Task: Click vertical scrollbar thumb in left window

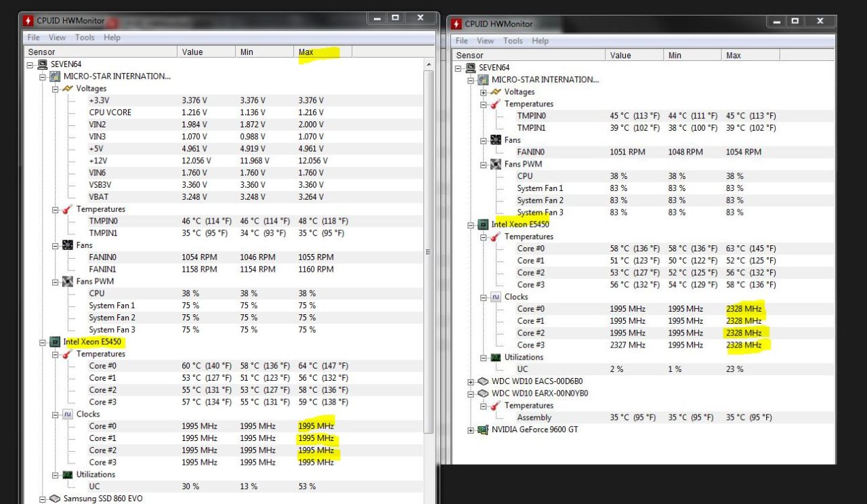Action: [x=428, y=251]
